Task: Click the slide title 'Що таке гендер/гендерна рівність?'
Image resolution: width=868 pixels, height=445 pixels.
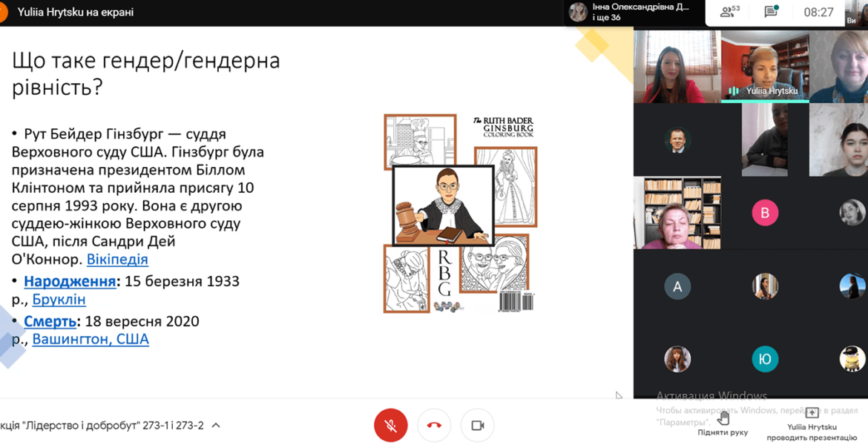Action: tap(146, 73)
